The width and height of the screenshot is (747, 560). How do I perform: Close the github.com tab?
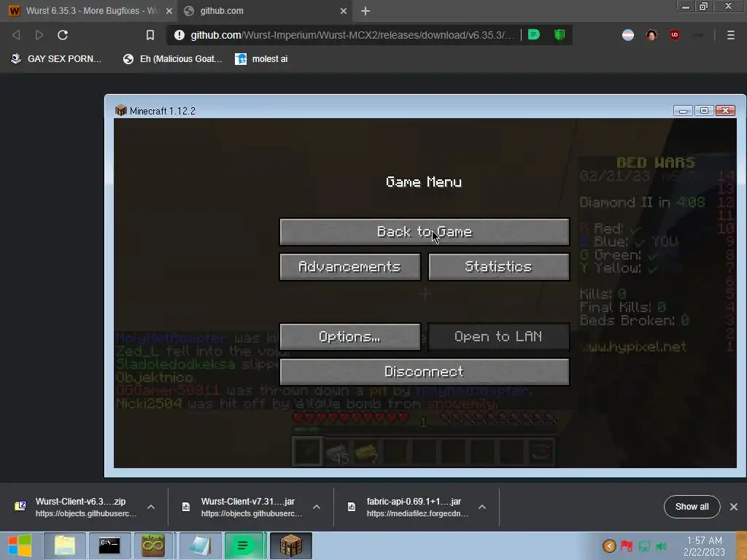344,10
